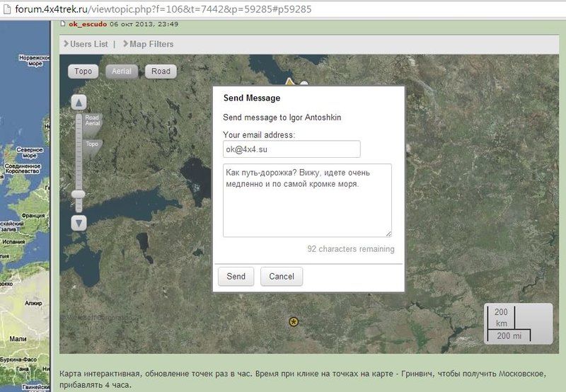This screenshot has width=566, height=392.
Task: Switch map to Aerial view
Action: [122, 71]
